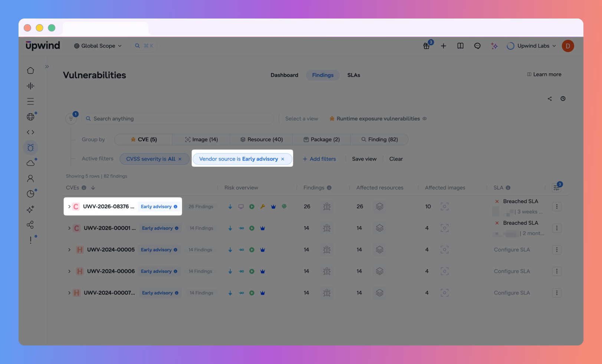The height and width of the screenshot is (364, 602).
Task: Open the user identity sidebar icon
Action: (x=30, y=179)
